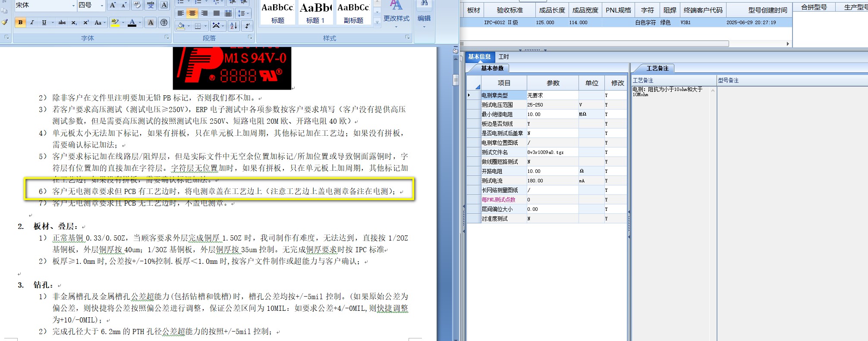Add a character border
Viewport: 868px width, 341px height.
164,5
